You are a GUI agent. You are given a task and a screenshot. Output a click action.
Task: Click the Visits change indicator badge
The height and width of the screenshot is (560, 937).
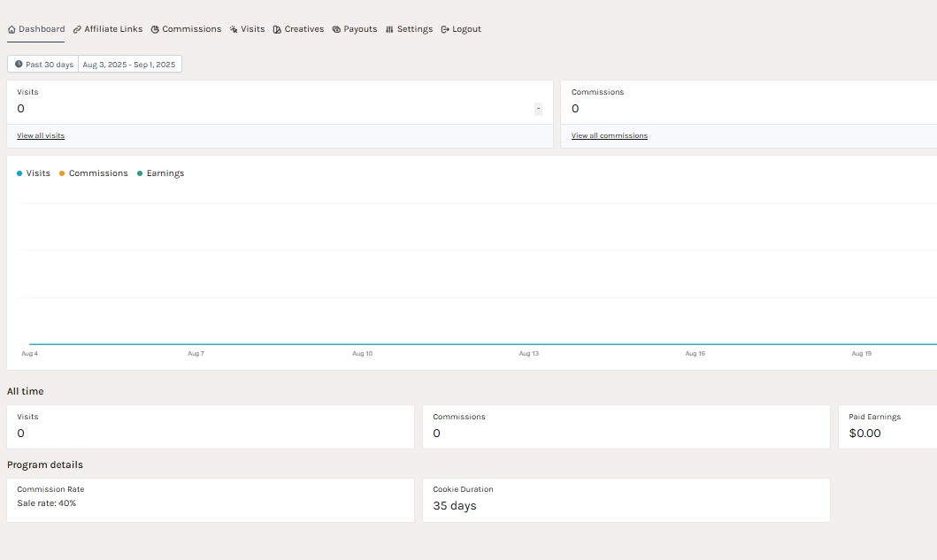click(538, 109)
